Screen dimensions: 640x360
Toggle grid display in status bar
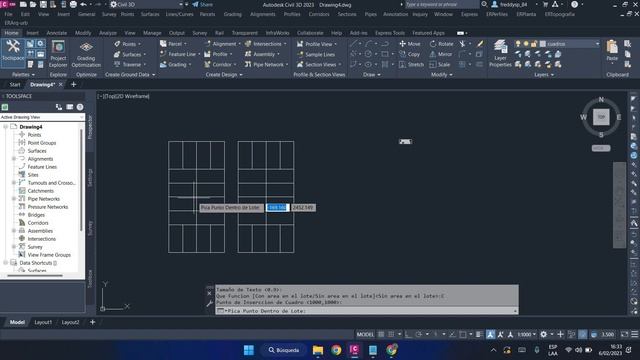[381, 334]
